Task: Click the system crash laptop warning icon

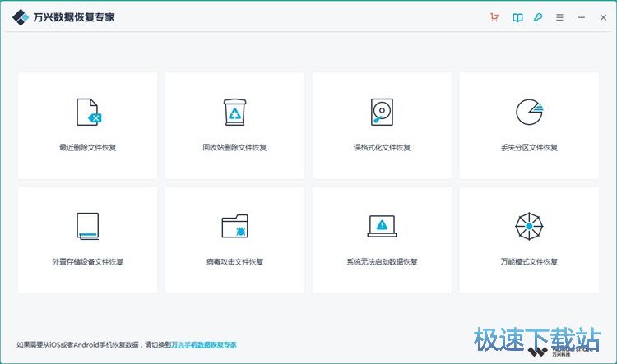Action: pyautogui.click(x=382, y=226)
